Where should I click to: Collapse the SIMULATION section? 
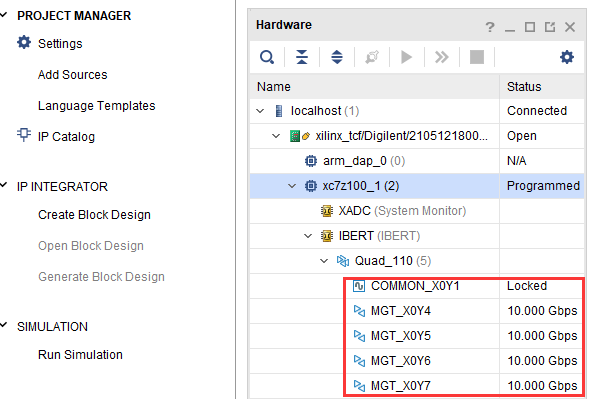[x=4, y=325]
